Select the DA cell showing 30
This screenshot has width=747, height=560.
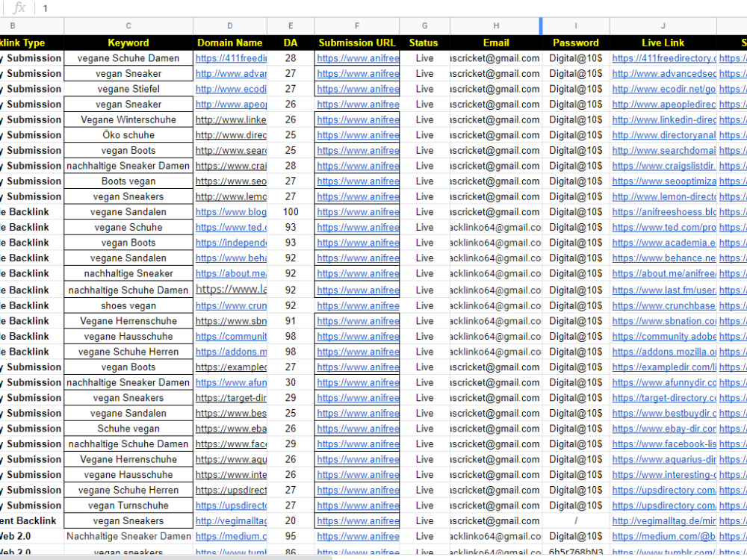click(x=291, y=382)
